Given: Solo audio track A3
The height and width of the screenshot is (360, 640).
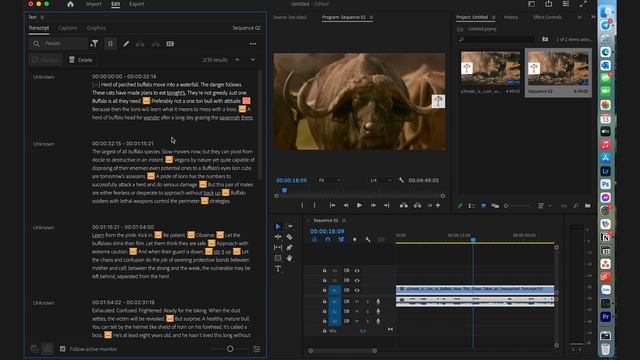Looking at the screenshot, I should [x=367, y=321].
